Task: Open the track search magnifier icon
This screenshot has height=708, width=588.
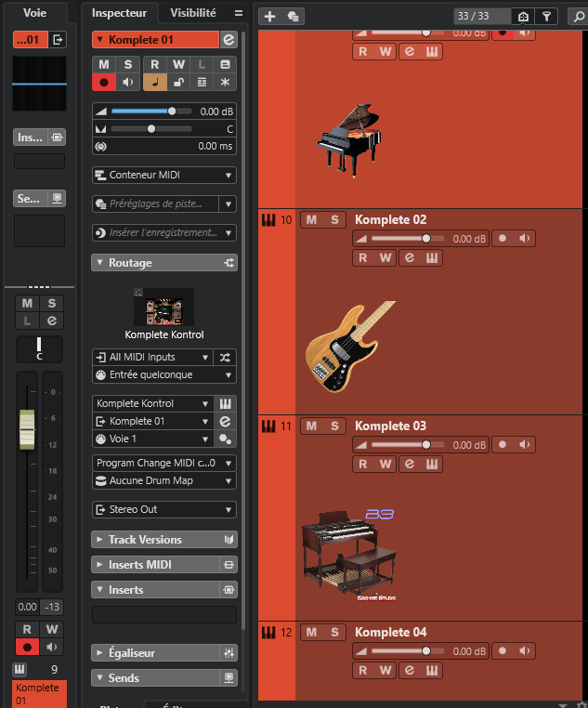Action: (x=578, y=16)
